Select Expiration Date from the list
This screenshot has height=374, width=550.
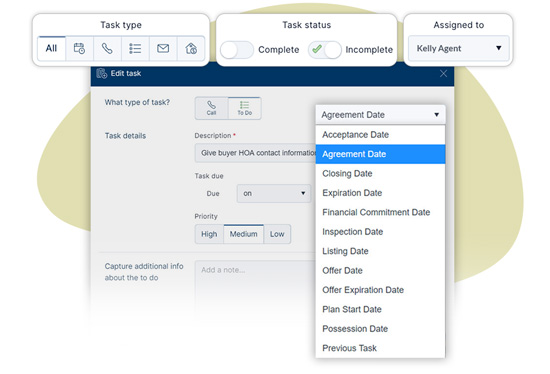380,193
